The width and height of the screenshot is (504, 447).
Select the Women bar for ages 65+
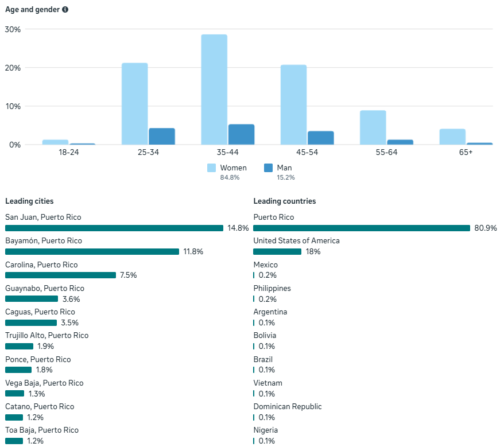point(452,137)
